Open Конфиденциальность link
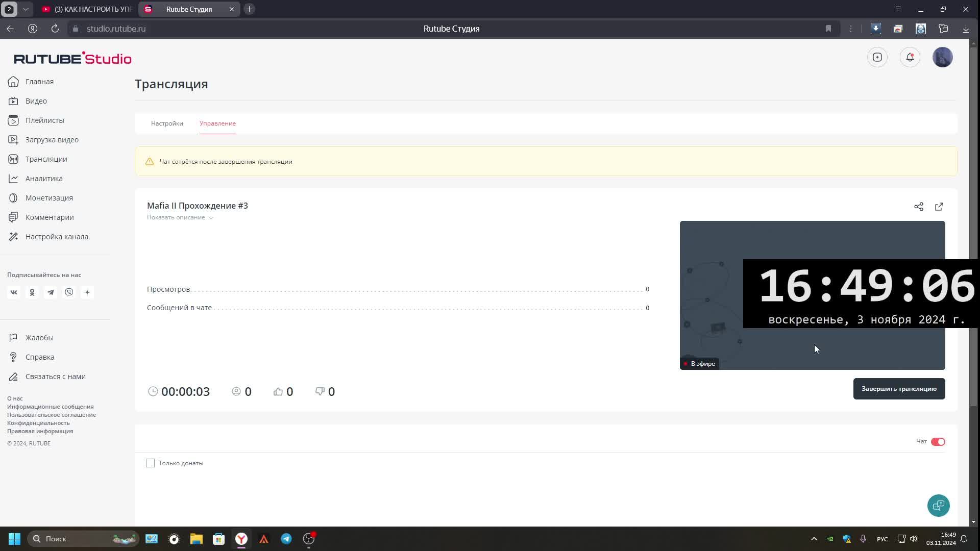The height and width of the screenshot is (551, 980). point(38,423)
